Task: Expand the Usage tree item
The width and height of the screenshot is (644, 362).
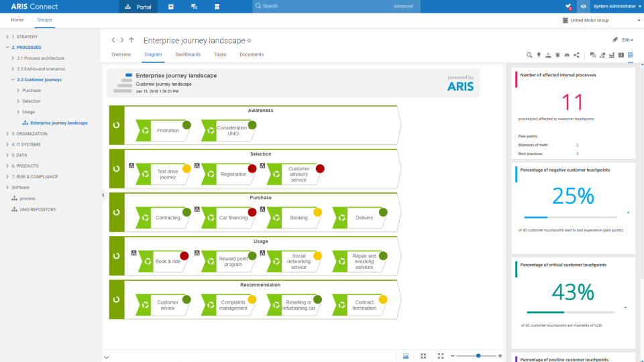Action: (18, 112)
